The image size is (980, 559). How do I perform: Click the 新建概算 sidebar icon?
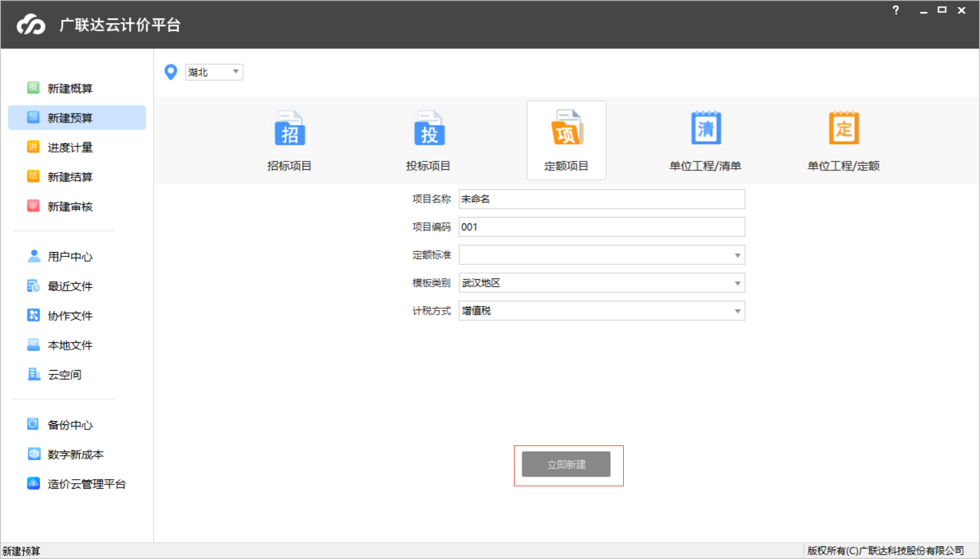[33, 88]
